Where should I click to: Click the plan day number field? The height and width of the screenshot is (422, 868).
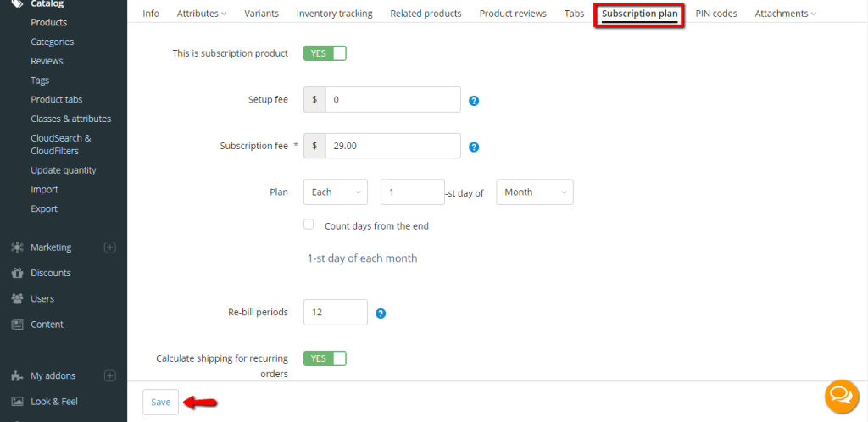click(413, 192)
